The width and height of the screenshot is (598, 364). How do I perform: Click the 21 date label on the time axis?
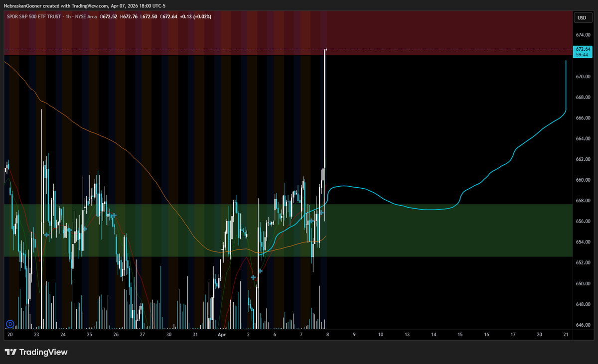566,336
